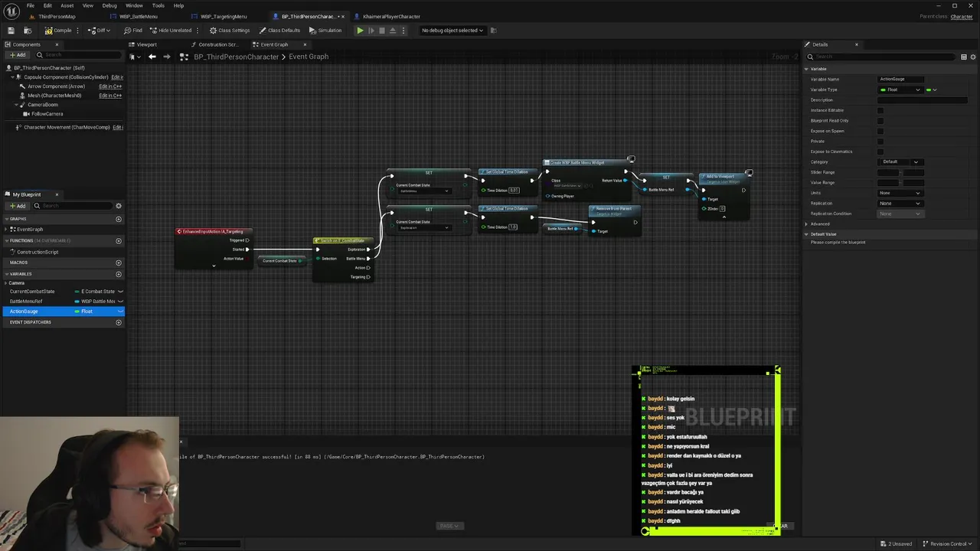Open My Blueprint settings gear

(119, 206)
